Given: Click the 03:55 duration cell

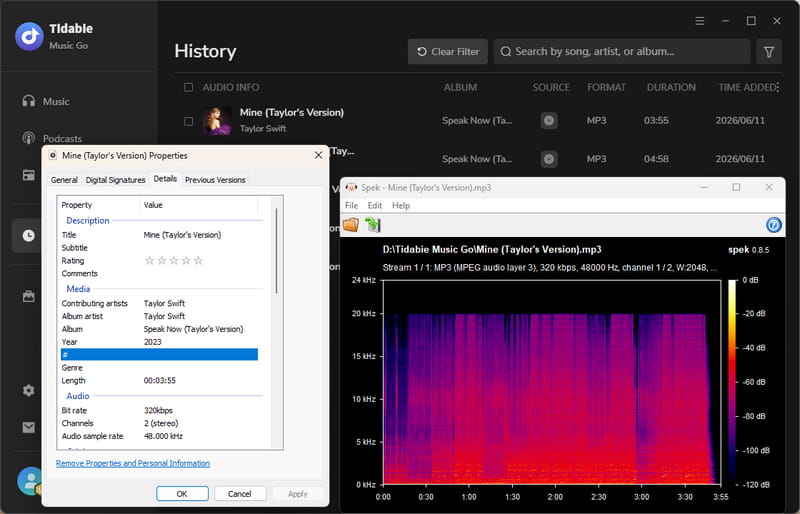Looking at the screenshot, I should (x=656, y=120).
